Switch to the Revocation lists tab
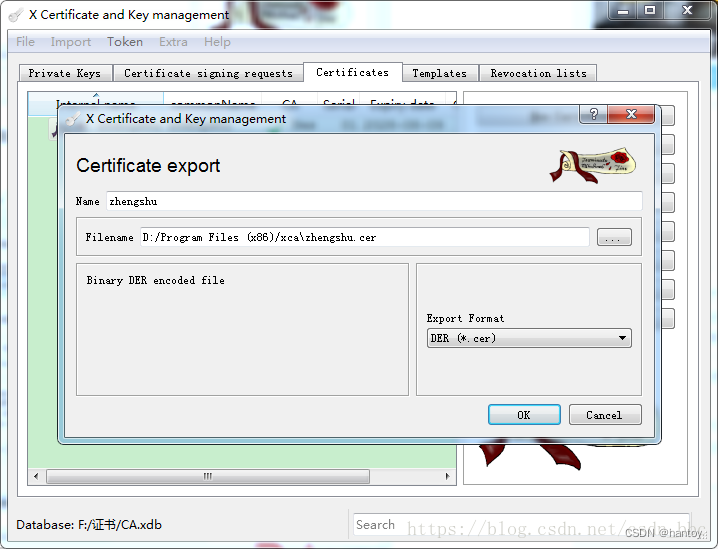The height and width of the screenshot is (549, 718). (538, 73)
